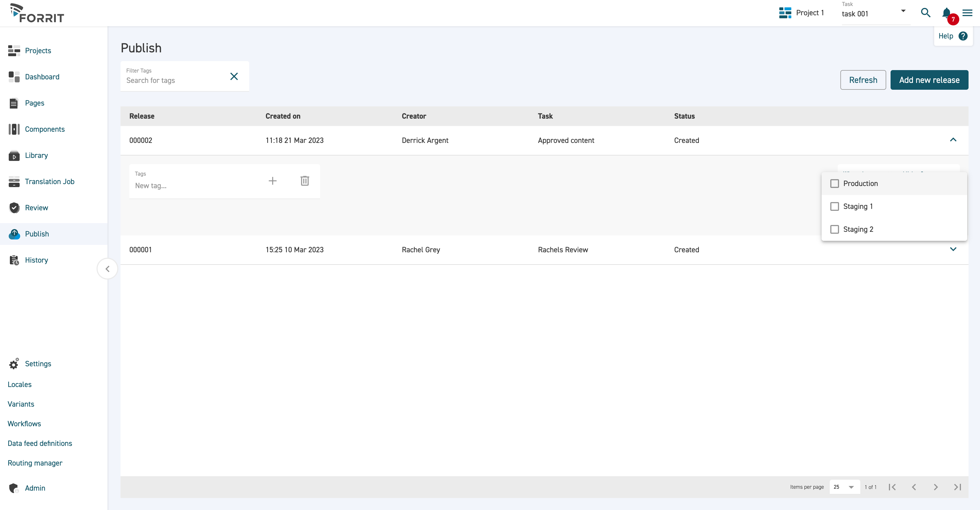The width and height of the screenshot is (980, 510).
Task: Clear the Filter Tags search with X
Action: click(234, 76)
